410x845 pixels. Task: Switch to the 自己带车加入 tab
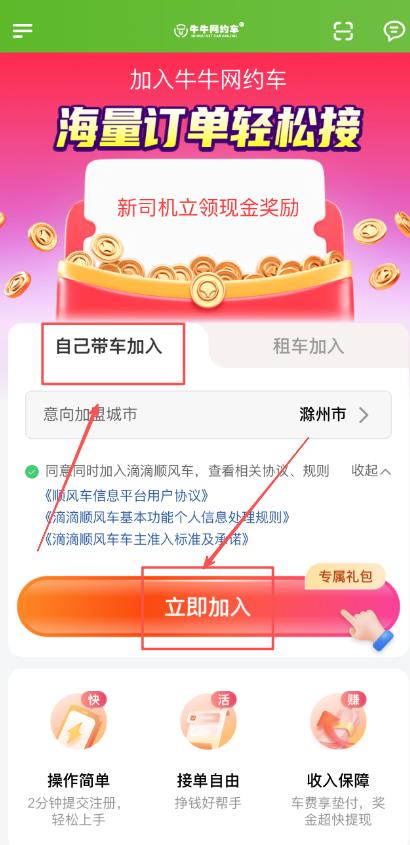click(x=109, y=347)
